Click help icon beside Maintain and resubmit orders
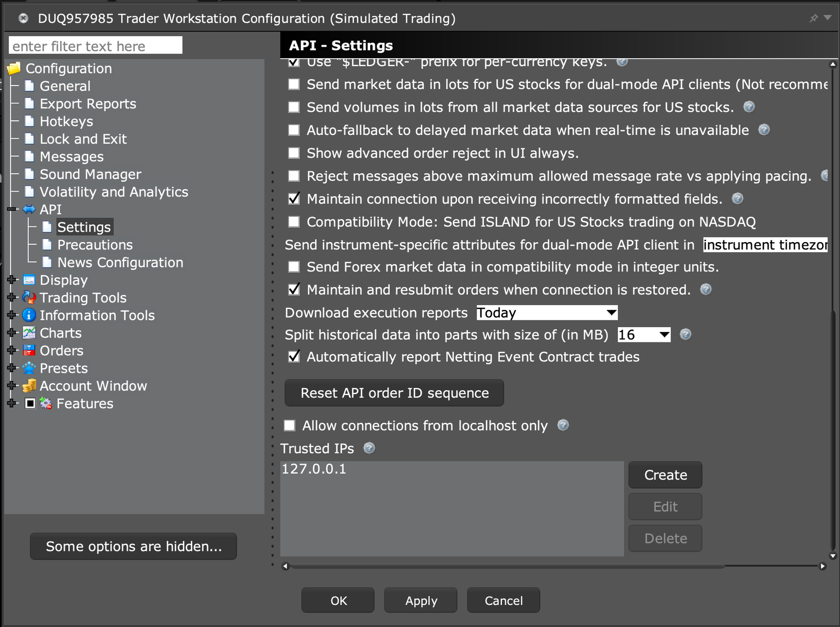This screenshot has width=840, height=627. [706, 289]
